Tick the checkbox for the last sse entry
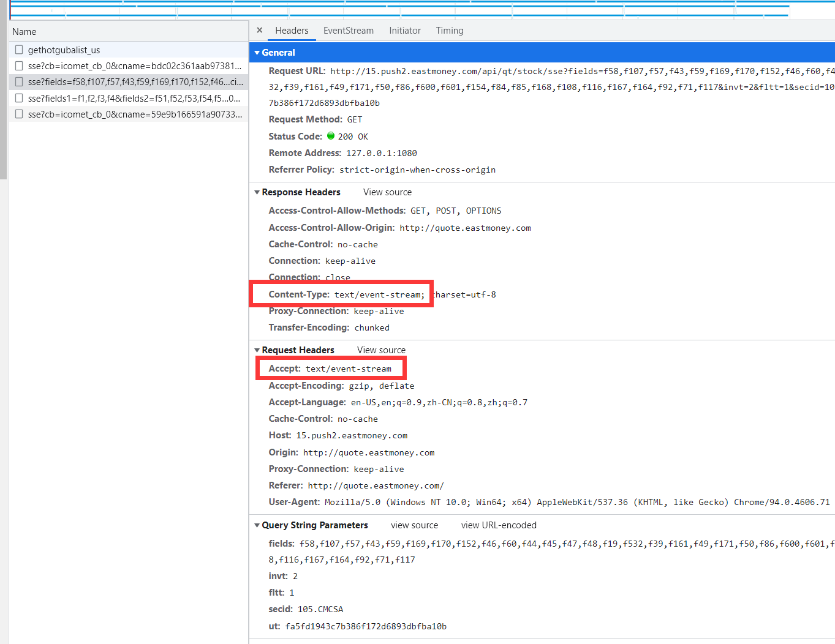The width and height of the screenshot is (835, 644). tap(18, 114)
